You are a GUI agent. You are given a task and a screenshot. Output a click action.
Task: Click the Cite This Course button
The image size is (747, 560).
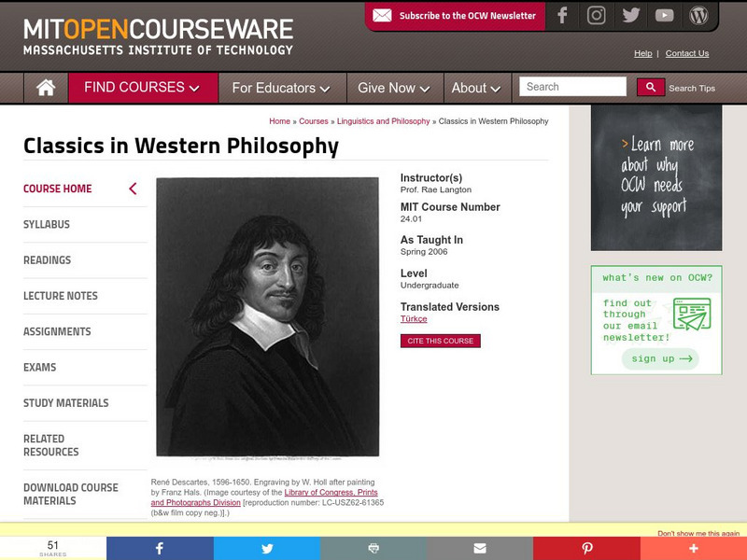[440, 341]
